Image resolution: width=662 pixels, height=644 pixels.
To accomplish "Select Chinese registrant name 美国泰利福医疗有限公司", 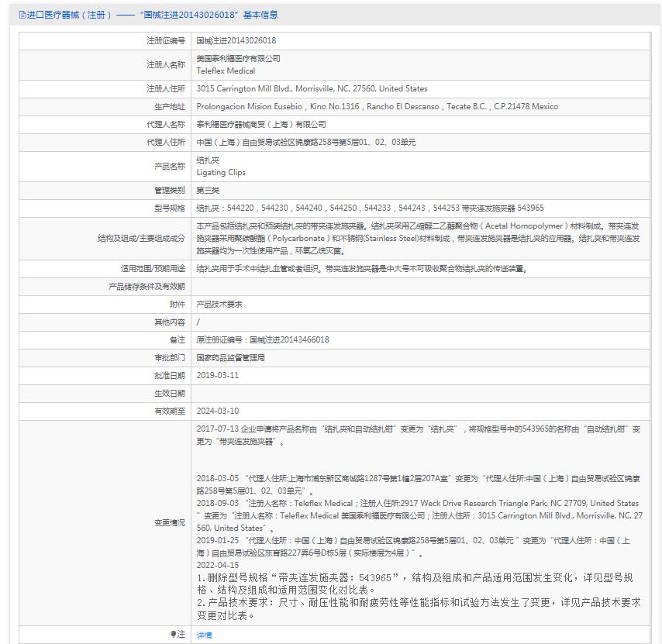I will click(238, 59).
